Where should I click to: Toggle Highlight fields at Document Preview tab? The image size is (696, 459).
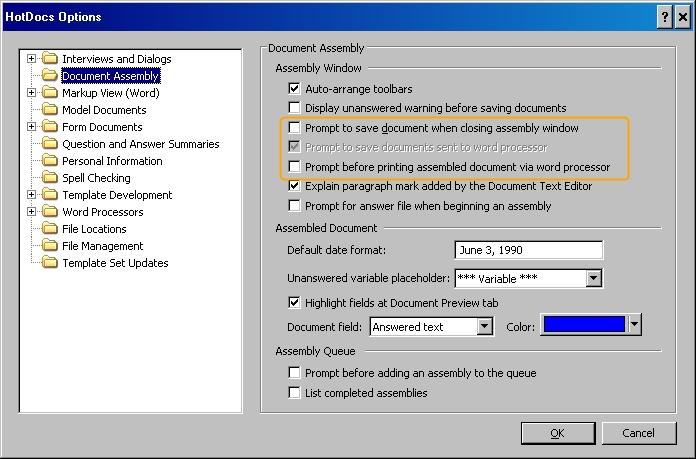[294, 303]
